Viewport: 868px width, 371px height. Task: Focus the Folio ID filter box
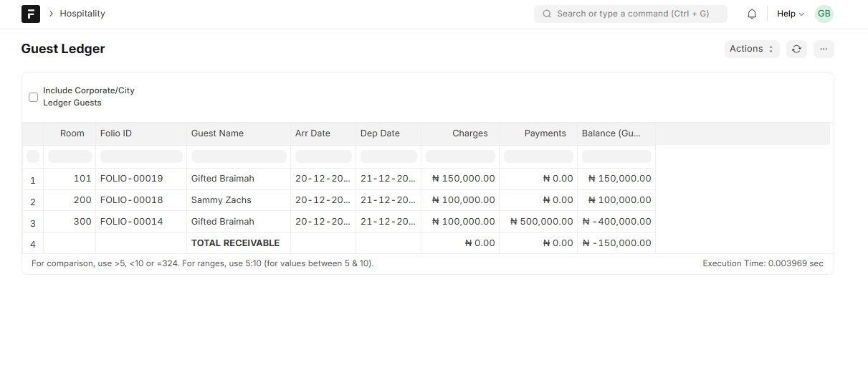[141, 156]
